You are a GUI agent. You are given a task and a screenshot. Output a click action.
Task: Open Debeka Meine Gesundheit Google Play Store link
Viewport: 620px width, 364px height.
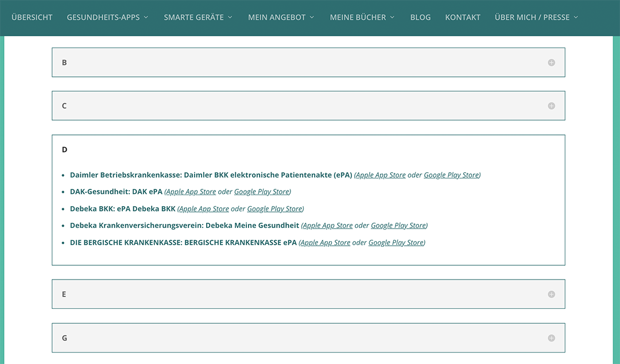(398, 226)
